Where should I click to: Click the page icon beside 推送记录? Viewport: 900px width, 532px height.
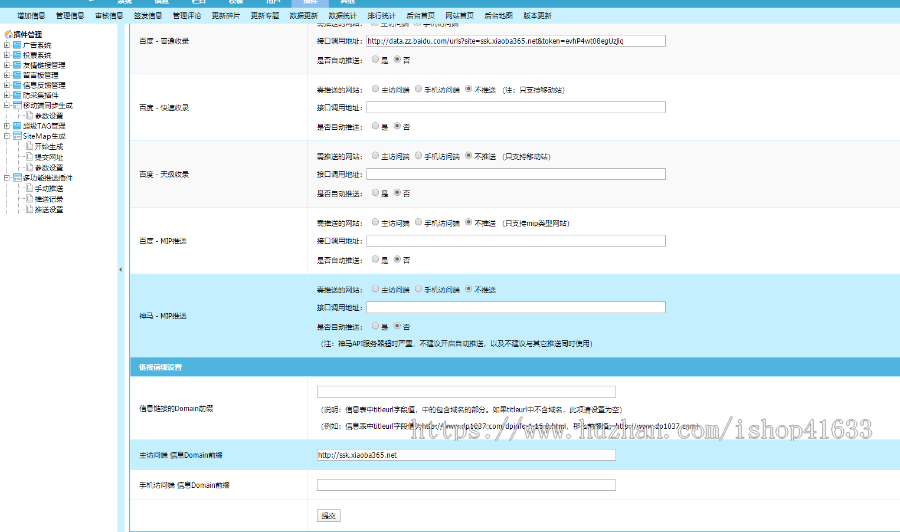29,199
